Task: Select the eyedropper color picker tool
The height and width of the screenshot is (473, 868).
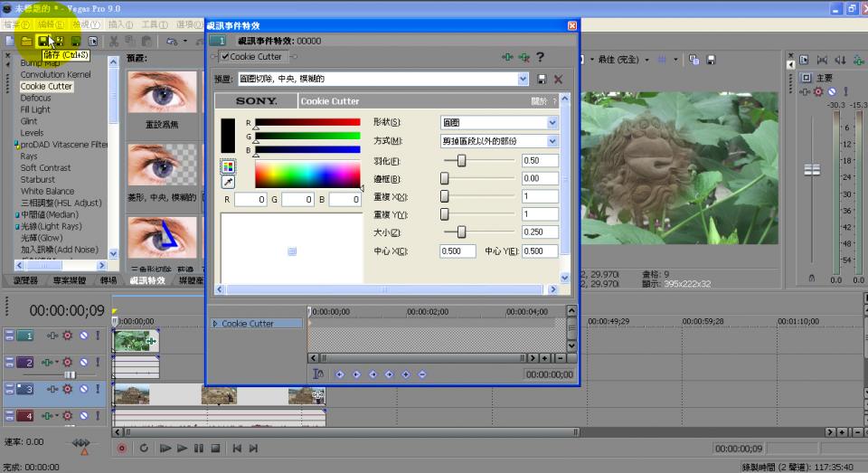Action: [x=228, y=182]
